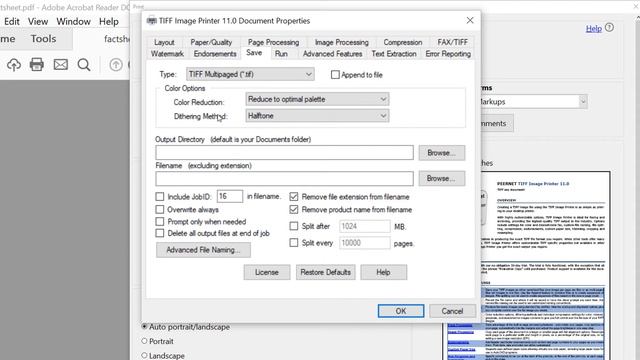Open the Edit menu in Acrobat
This screenshot has height=360, width=640.
pyautogui.click(x=12, y=21)
